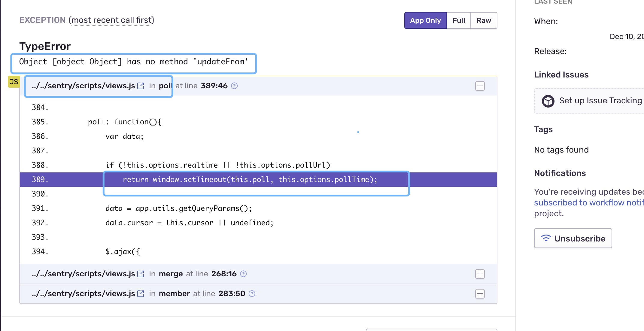Collapse the poll stack frame
This screenshot has height=331, width=644.
pyautogui.click(x=480, y=86)
